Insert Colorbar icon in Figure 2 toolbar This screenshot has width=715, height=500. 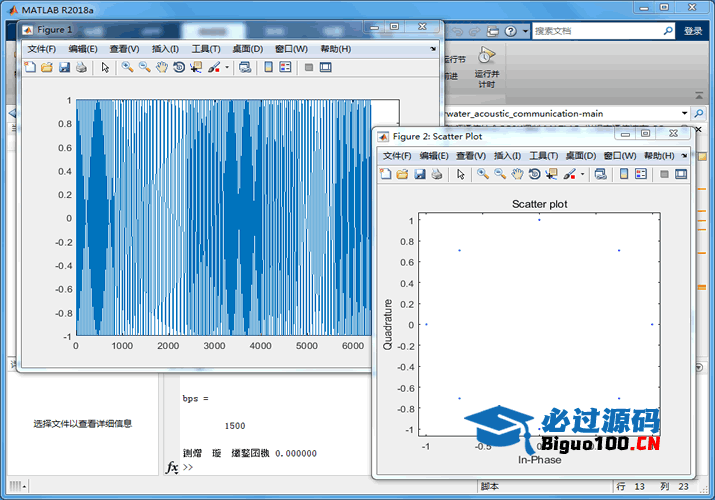624,174
